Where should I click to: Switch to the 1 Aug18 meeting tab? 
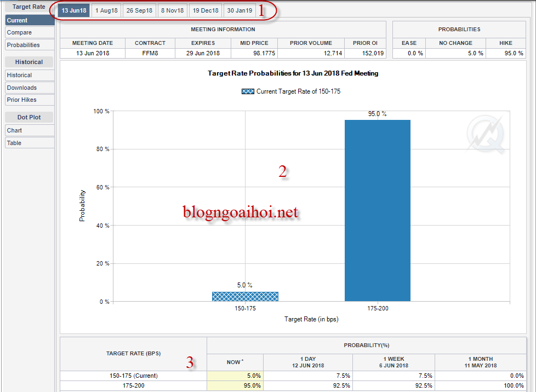106,10
